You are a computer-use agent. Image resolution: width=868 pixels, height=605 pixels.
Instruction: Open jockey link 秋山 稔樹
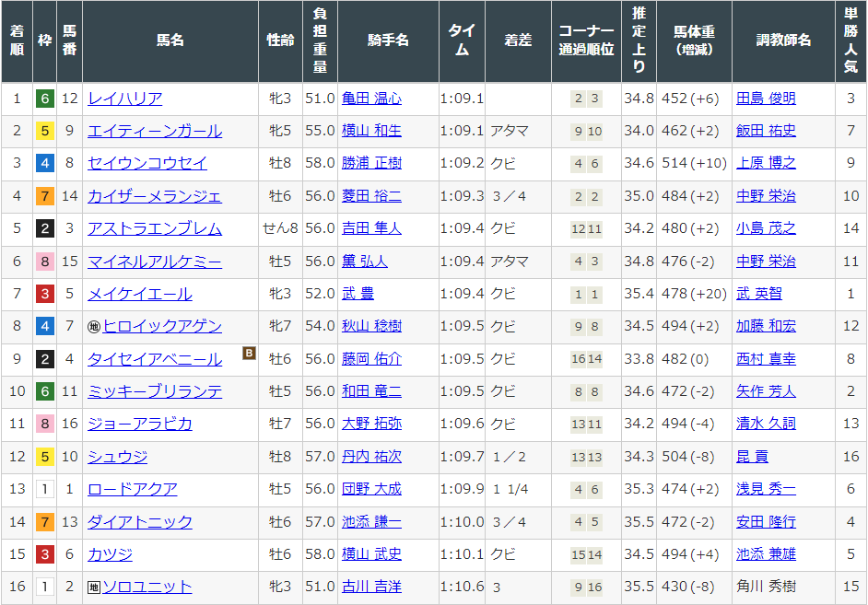371,326
